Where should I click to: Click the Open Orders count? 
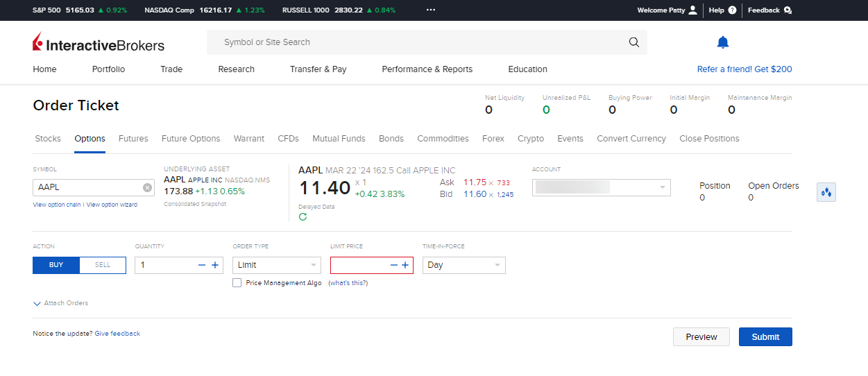pos(751,198)
